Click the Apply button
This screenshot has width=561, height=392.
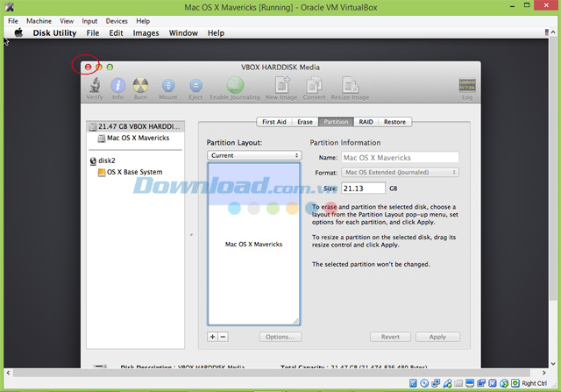[437, 337]
